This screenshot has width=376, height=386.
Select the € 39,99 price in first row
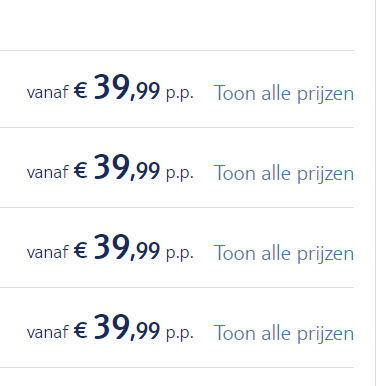click(x=117, y=88)
